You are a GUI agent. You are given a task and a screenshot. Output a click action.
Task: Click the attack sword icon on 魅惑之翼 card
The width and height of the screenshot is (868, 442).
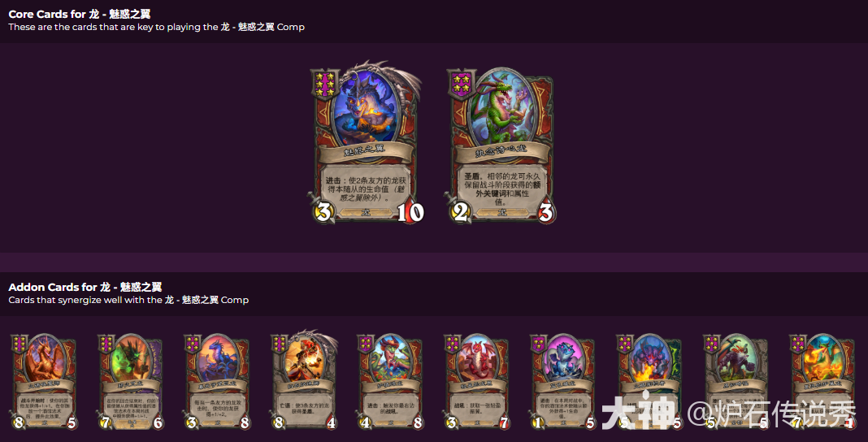pyautogui.click(x=322, y=211)
